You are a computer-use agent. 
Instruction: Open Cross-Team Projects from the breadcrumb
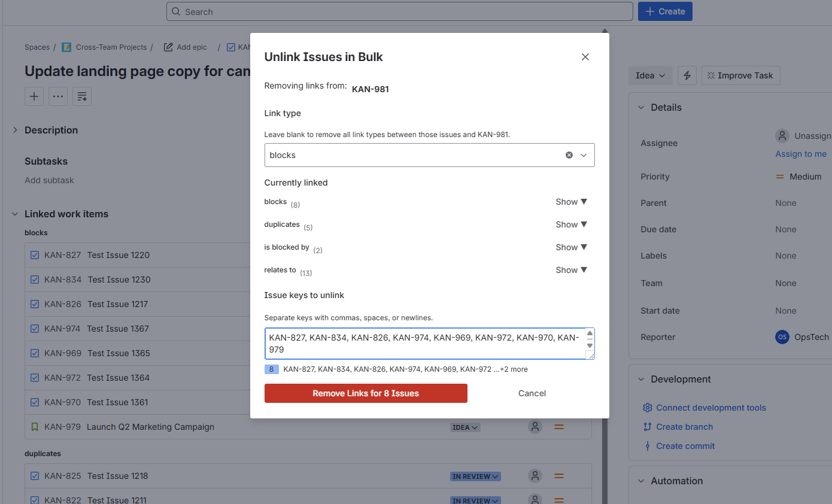click(111, 47)
